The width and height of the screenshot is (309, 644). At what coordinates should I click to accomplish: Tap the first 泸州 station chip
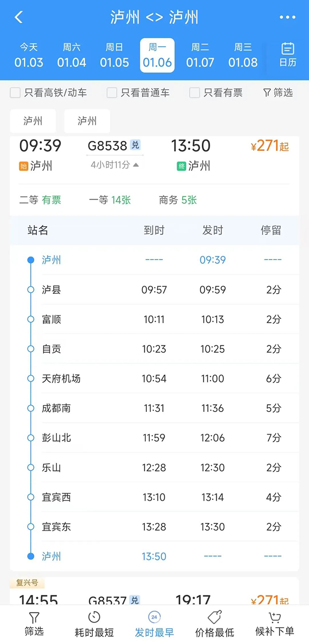tap(33, 121)
